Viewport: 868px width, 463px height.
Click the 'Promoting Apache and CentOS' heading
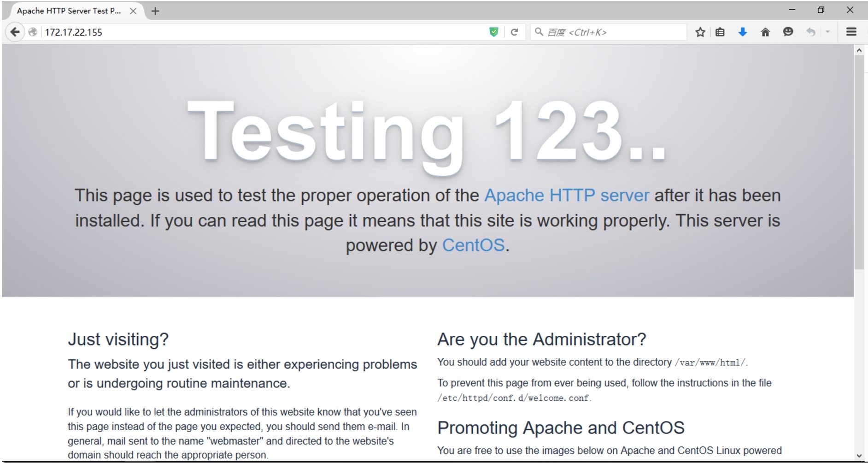(x=561, y=428)
